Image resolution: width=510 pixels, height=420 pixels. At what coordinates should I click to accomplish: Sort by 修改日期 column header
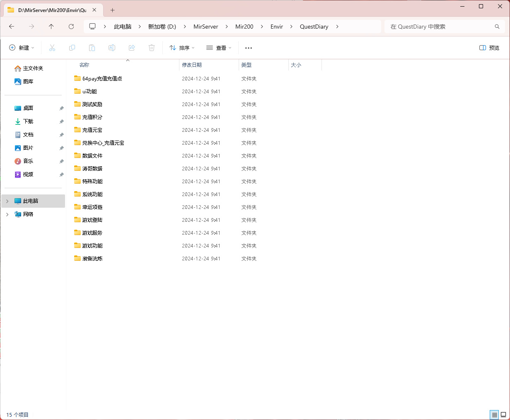192,65
